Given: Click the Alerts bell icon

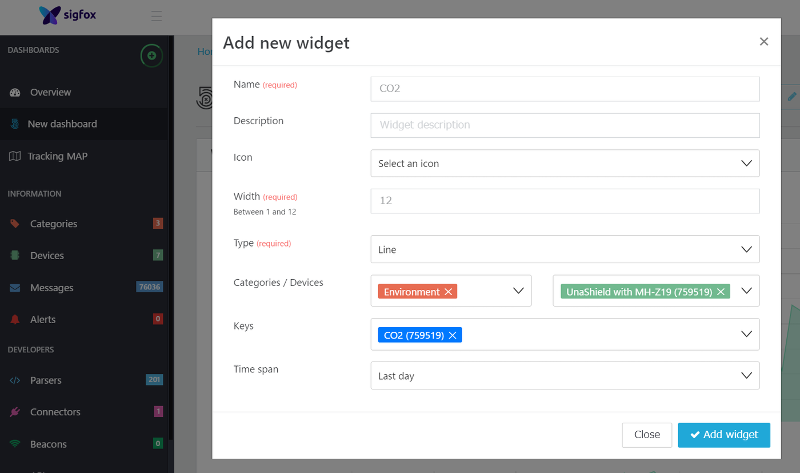Looking at the screenshot, I should click(15, 319).
